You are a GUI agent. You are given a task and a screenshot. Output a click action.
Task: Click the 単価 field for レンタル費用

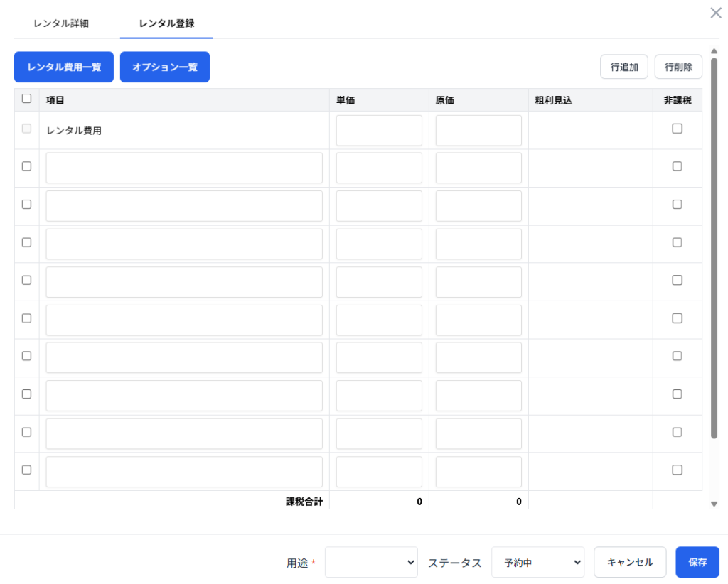point(379,131)
